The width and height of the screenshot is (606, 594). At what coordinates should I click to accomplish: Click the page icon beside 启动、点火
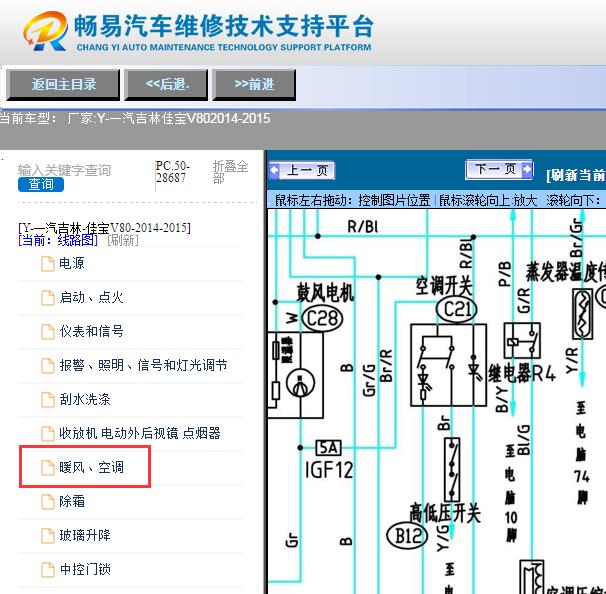point(48,298)
